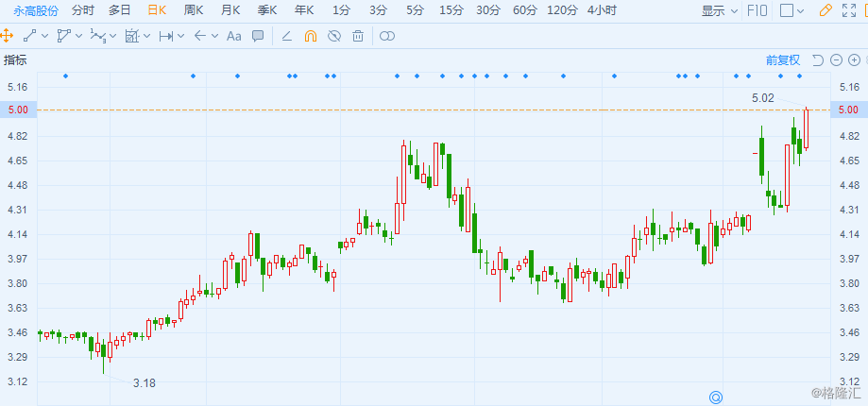Switch to 4小时 four-hour chart

coord(602,10)
